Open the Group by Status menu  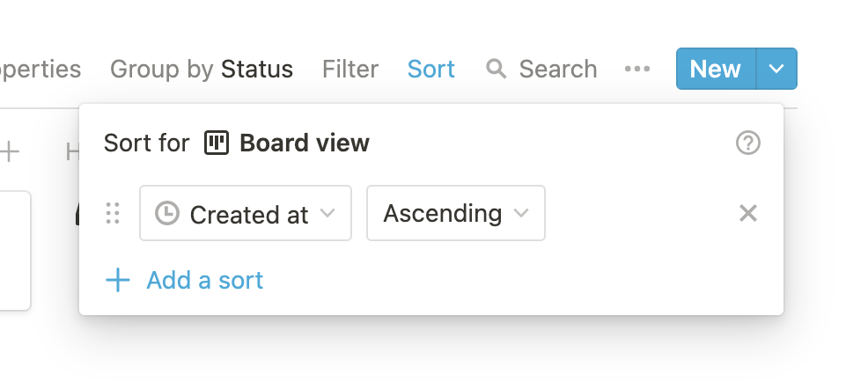[x=202, y=69]
